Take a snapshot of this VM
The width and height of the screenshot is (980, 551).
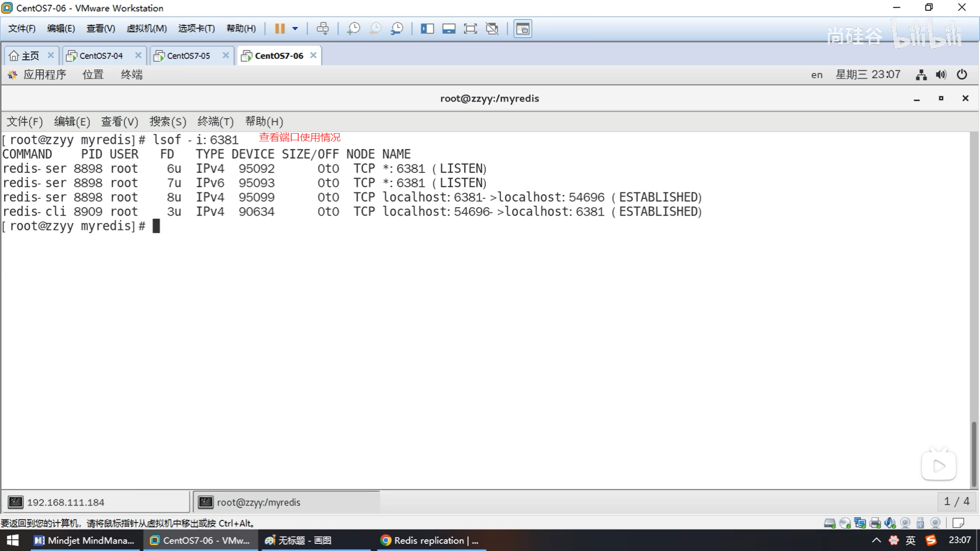point(353,29)
